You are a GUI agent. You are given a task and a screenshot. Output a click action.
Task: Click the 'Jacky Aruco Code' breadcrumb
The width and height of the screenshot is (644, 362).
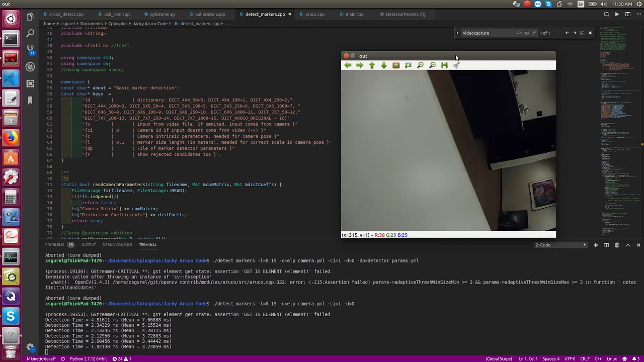click(x=149, y=24)
